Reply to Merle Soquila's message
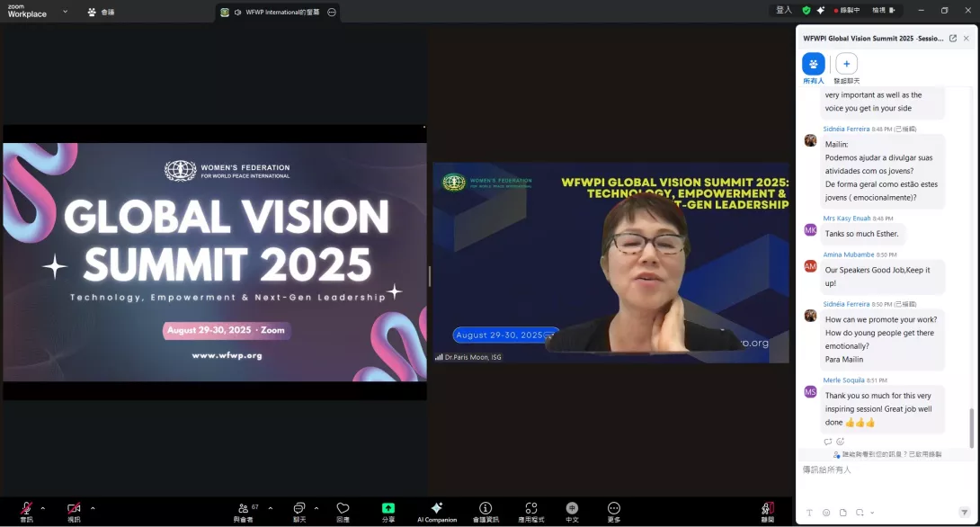The height and width of the screenshot is (527, 980). (827, 442)
